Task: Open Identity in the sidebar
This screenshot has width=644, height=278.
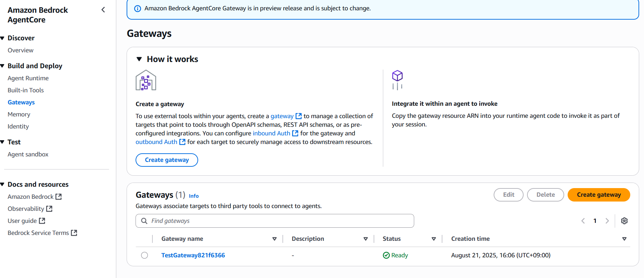Action: pos(18,126)
